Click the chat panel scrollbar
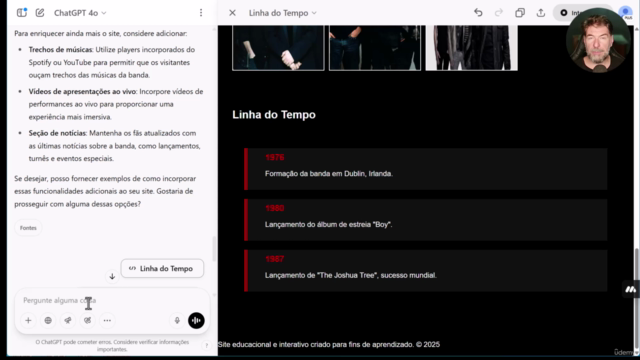 pyautogui.click(x=213, y=249)
